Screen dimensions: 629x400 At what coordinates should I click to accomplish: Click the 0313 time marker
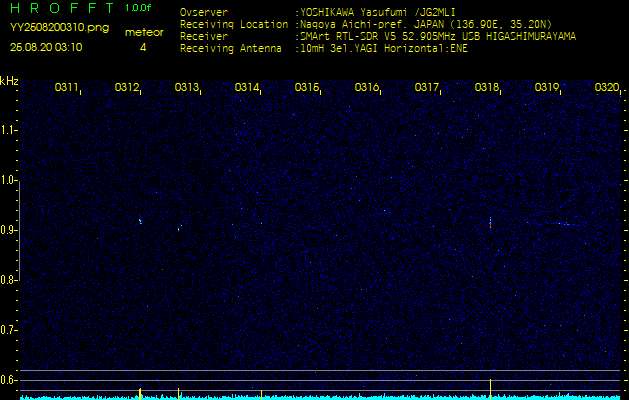pos(186,87)
